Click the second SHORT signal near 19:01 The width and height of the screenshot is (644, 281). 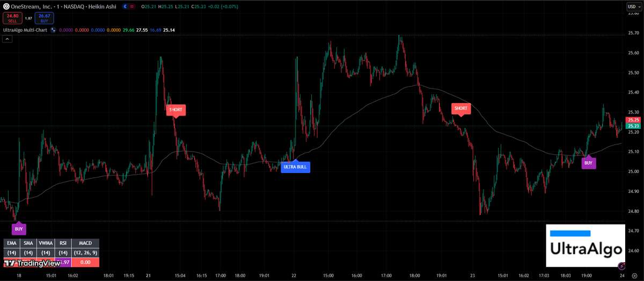point(461,108)
